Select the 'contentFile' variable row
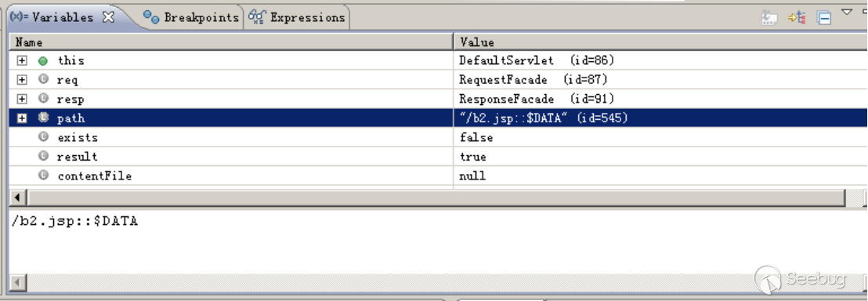The height and width of the screenshot is (301, 868). [438, 176]
